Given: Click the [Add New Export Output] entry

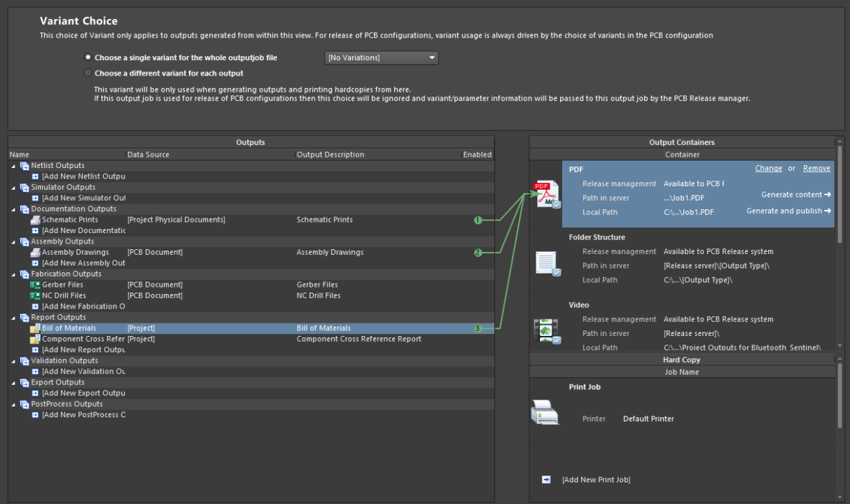Looking at the screenshot, I should click(x=84, y=393).
